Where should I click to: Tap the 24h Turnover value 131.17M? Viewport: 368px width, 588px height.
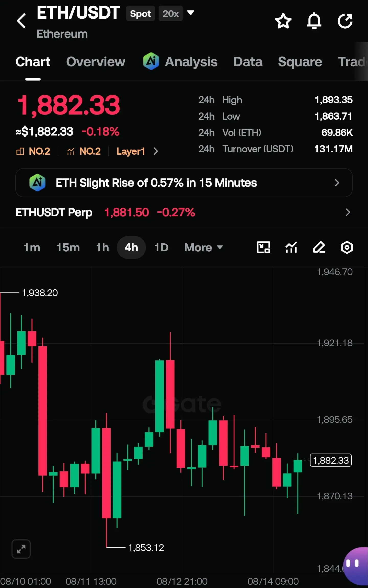[x=333, y=149]
